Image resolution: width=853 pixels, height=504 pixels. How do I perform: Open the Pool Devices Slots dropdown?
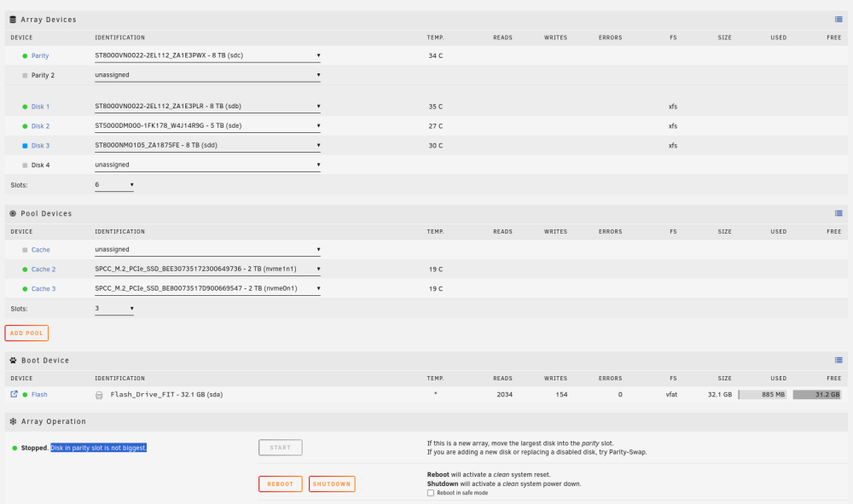click(114, 308)
